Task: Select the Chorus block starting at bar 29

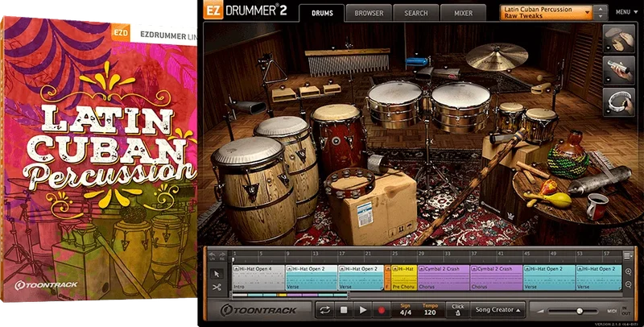Action: coord(444,277)
